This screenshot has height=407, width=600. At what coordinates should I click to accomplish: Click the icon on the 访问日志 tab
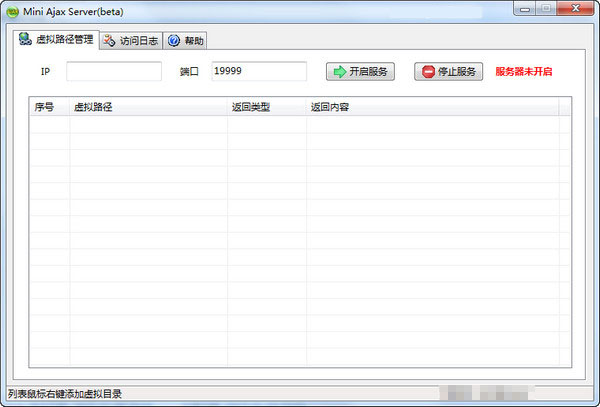109,41
